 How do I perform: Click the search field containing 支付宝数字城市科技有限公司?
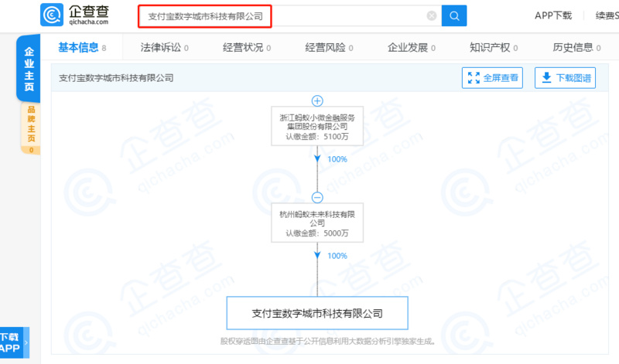pos(289,16)
